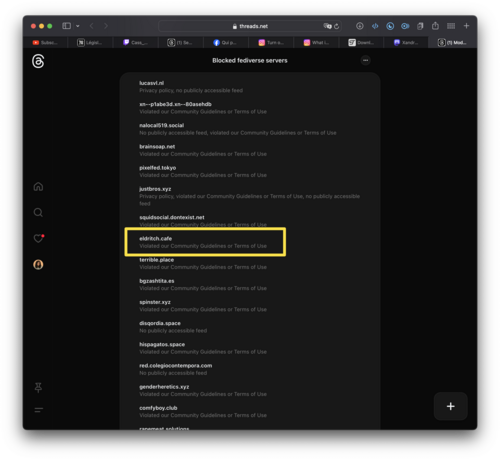
Task: Switch to the Instagram What i... tab
Action: pos(316,43)
